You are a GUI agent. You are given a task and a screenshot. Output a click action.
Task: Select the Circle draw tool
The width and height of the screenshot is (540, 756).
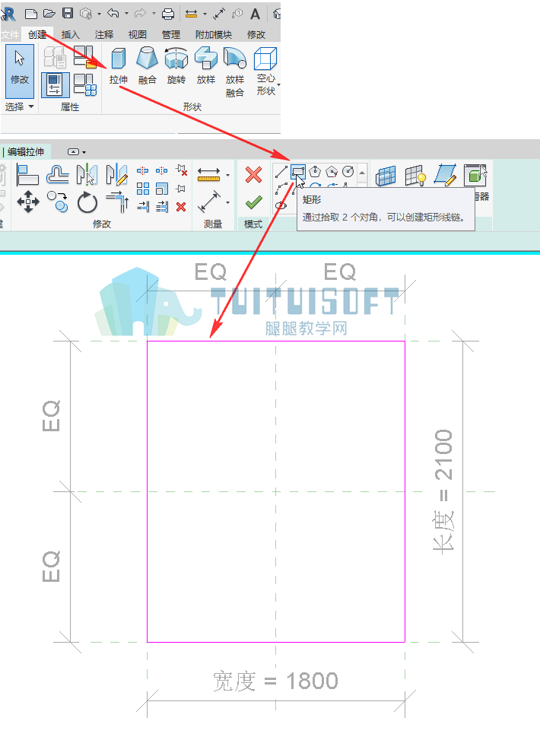tap(348, 171)
